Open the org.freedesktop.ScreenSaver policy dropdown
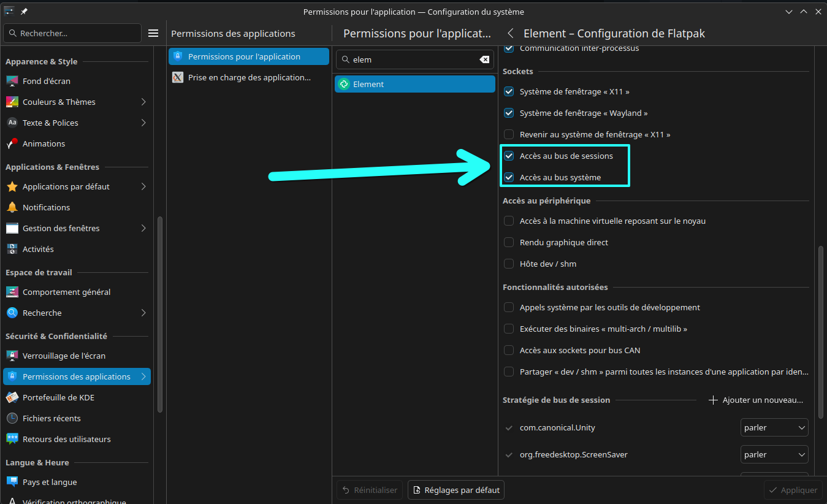 (x=774, y=454)
